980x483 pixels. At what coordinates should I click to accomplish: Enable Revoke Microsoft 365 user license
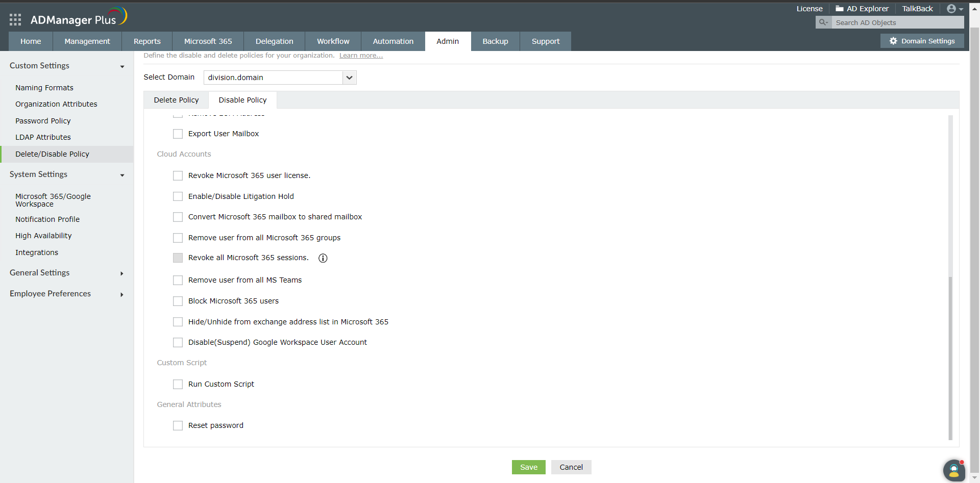pyautogui.click(x=178, y=175)
